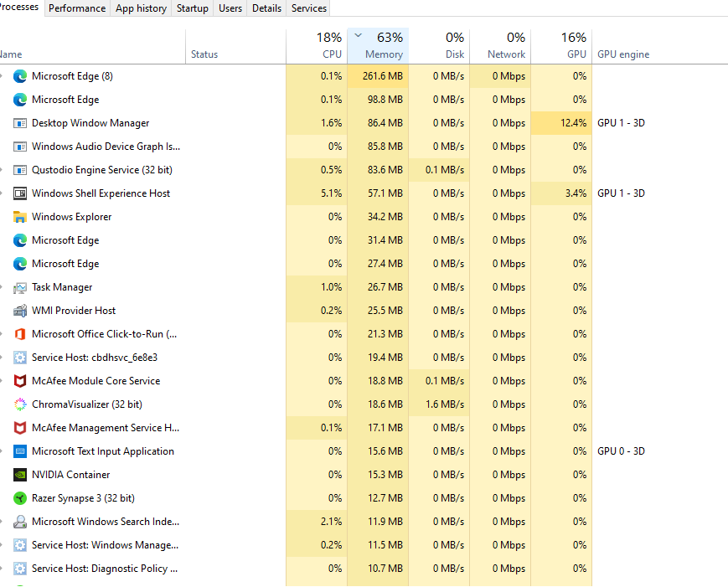Click the Razer Synapse 3 icon
This screenshot has height=587, width=728.
pos(20,498)
